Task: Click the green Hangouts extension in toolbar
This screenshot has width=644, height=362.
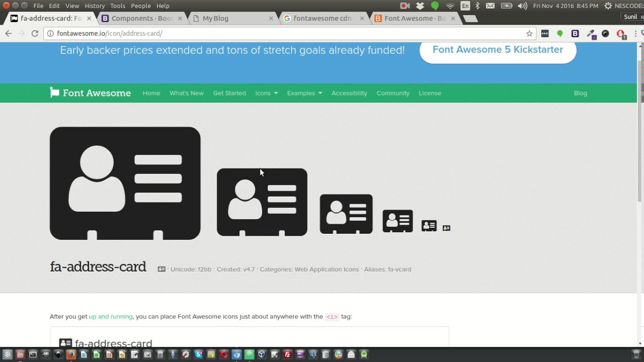Action: (559, 34)
